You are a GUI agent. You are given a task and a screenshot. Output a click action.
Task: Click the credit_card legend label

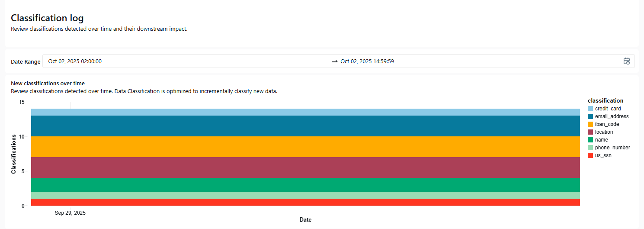pos(608,109)
